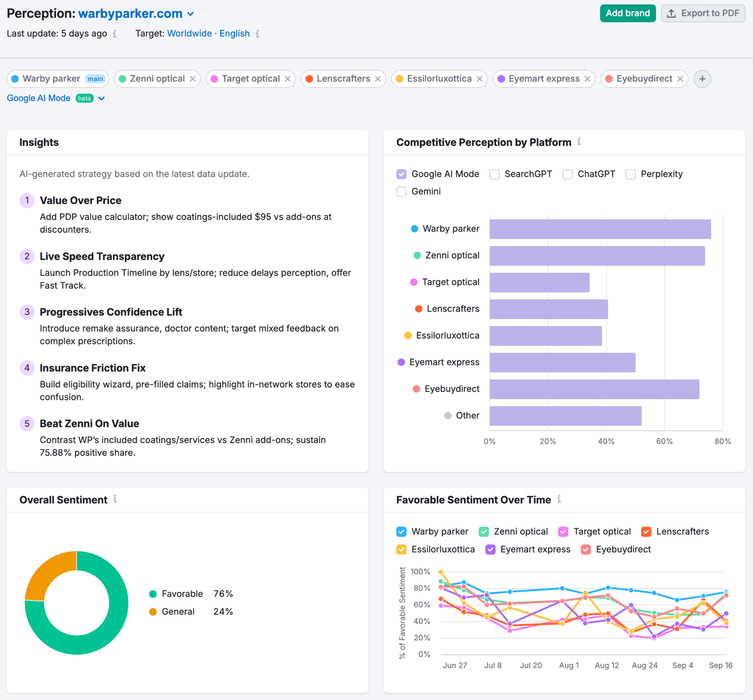Remove Lenscrafters brand with its X icon
The height and width of the screenshot is (700, 753).
pyautogui.click(x=378, y=79)
